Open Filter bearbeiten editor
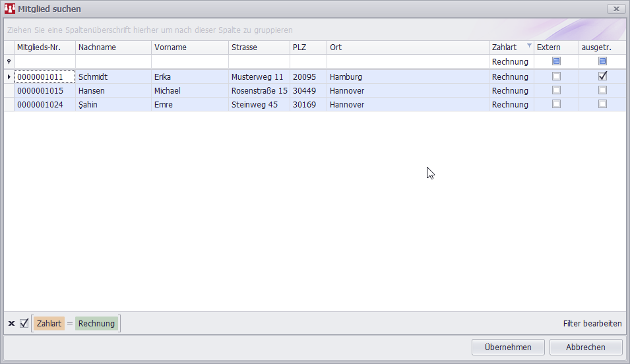This screenshot has height=364, width=630. tap(592, 324)
